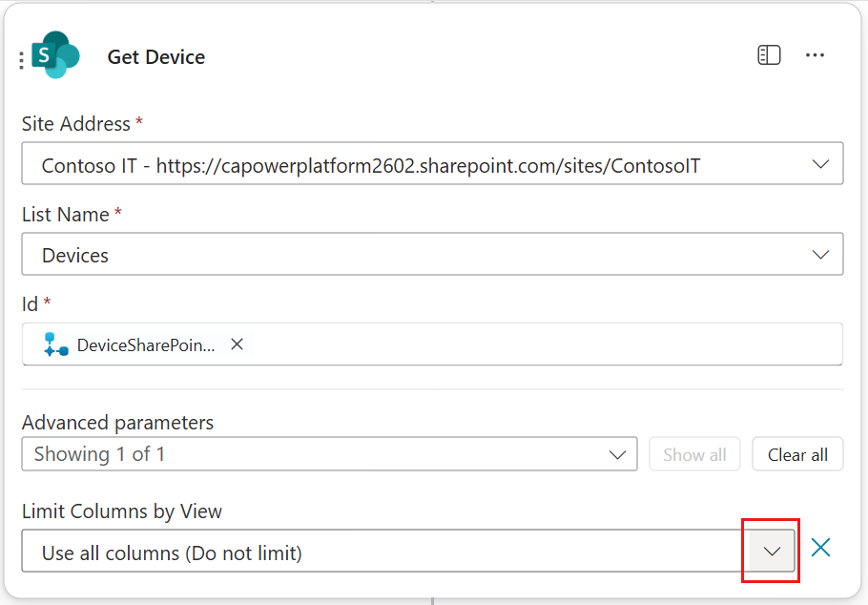
Task: Click the Show all button
Action: pos(694,454)
